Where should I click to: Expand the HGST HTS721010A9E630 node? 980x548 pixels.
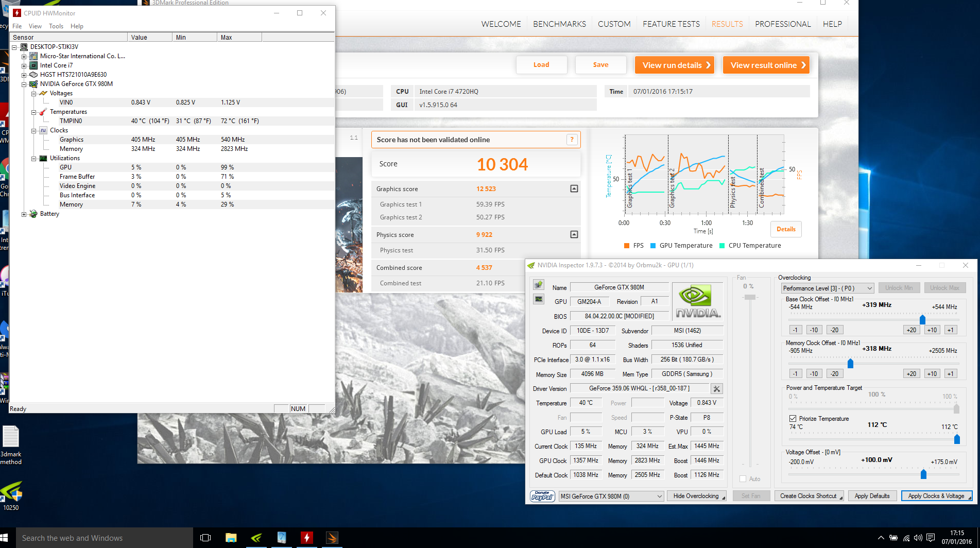tap(24, 75)
